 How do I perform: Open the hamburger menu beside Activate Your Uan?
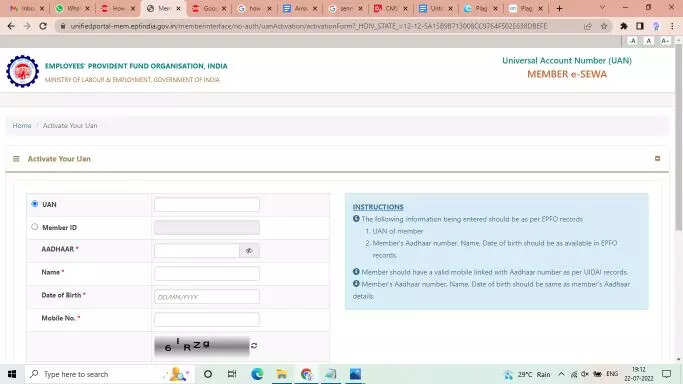(16, 159)
